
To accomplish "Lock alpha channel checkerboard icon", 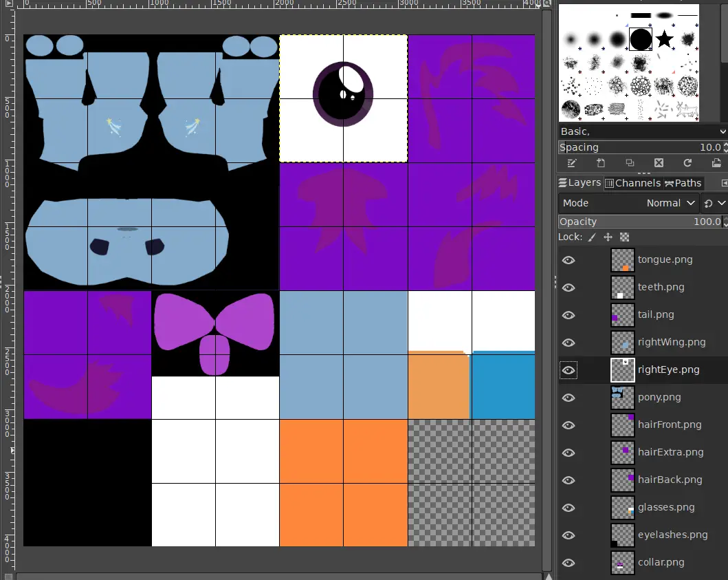I will coord(624,237).
